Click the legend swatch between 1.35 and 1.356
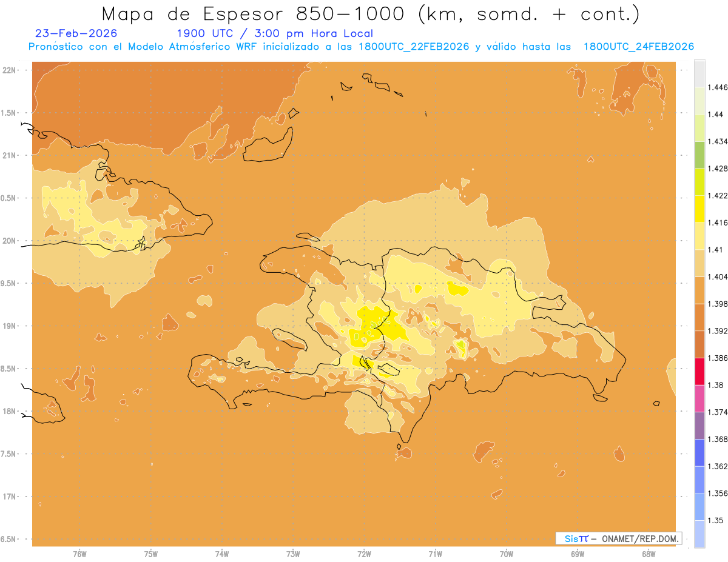Viewport: 728px width, 562px height. 699,507
